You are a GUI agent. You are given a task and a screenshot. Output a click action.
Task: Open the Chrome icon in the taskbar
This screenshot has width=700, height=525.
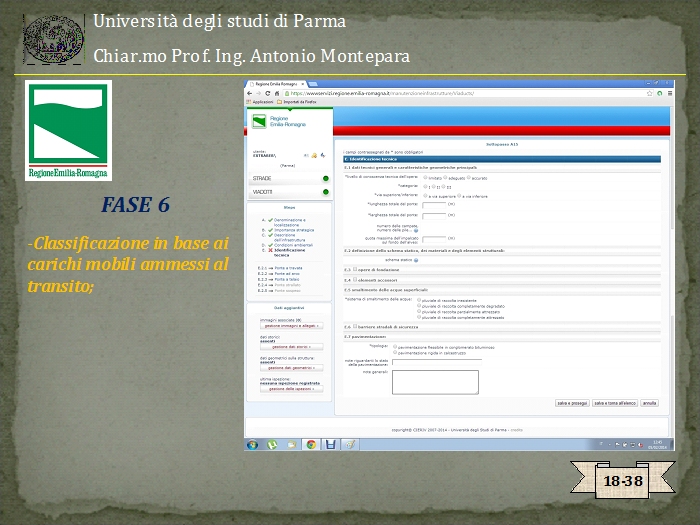coord(311,444)
